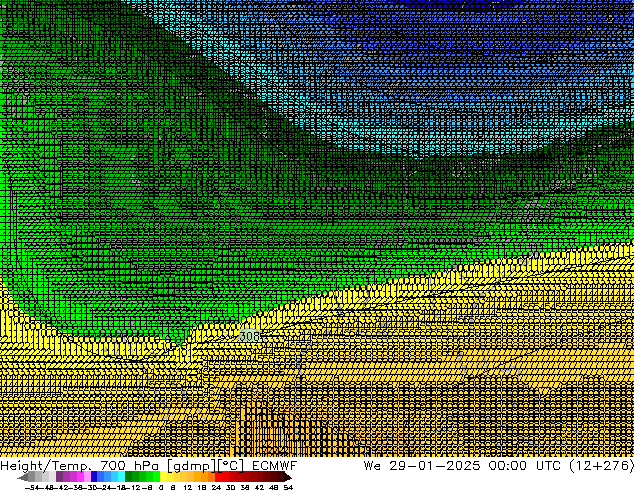634x490 pixels.
Task: Click the 54 value at legend's right end
Action: [x=288, y=487]
